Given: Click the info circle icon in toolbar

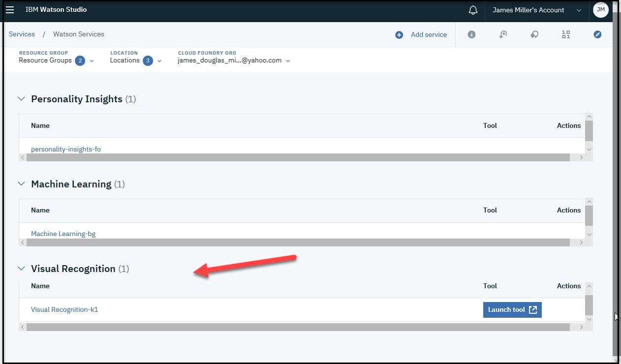Looking at the screenshot, I should click(471, 34).
